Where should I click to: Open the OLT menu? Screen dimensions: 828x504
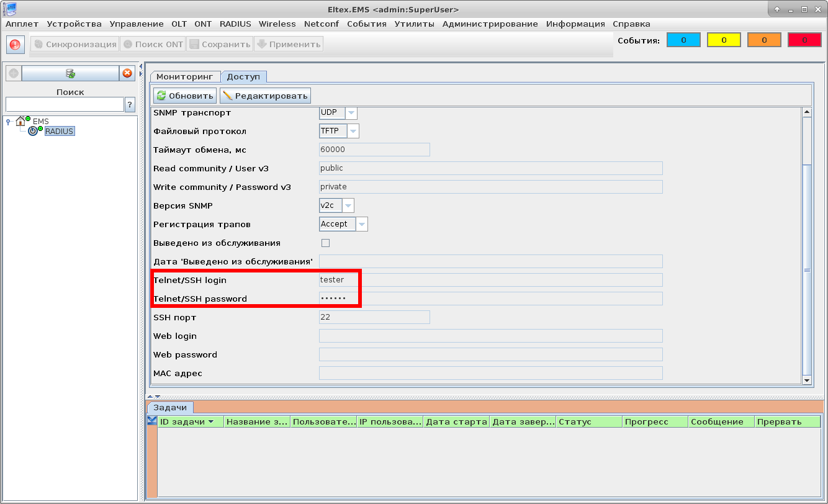[179, 24]
